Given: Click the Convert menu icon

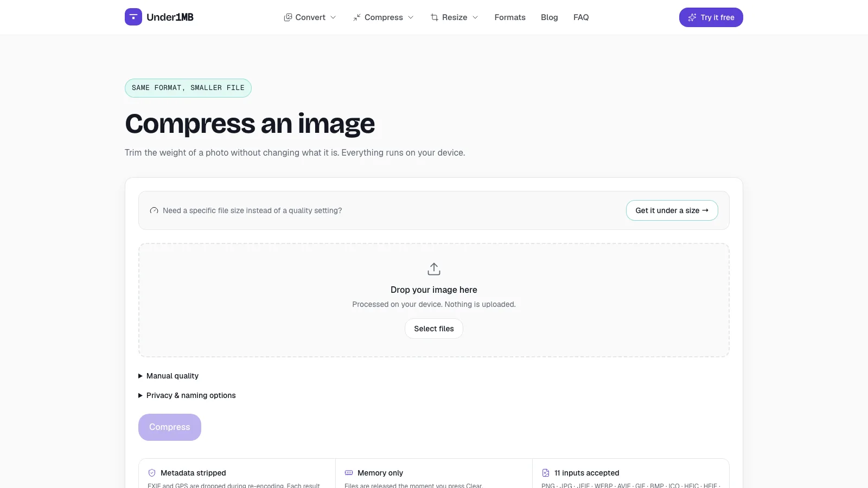Looking at the screenshot, I should [288, 17].
